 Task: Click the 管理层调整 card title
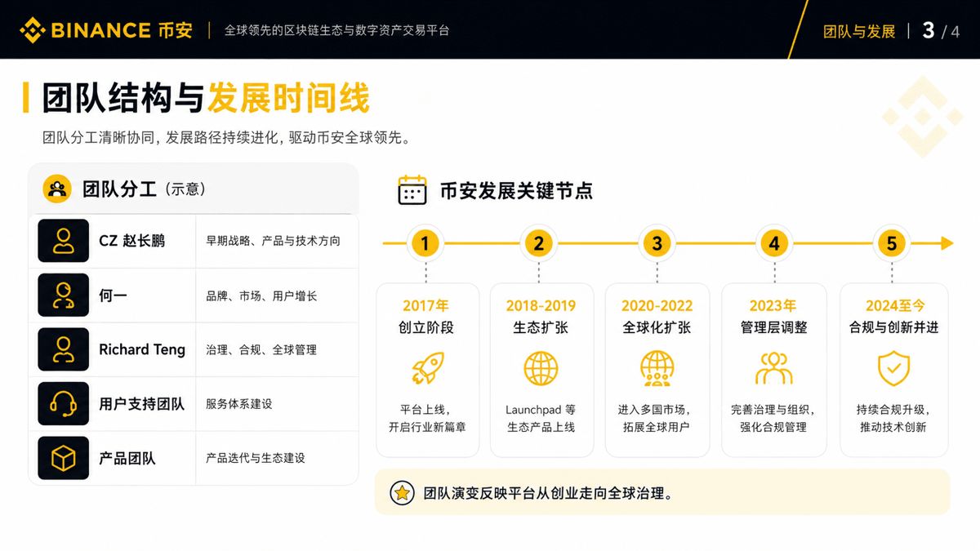(x=773, y=327)
